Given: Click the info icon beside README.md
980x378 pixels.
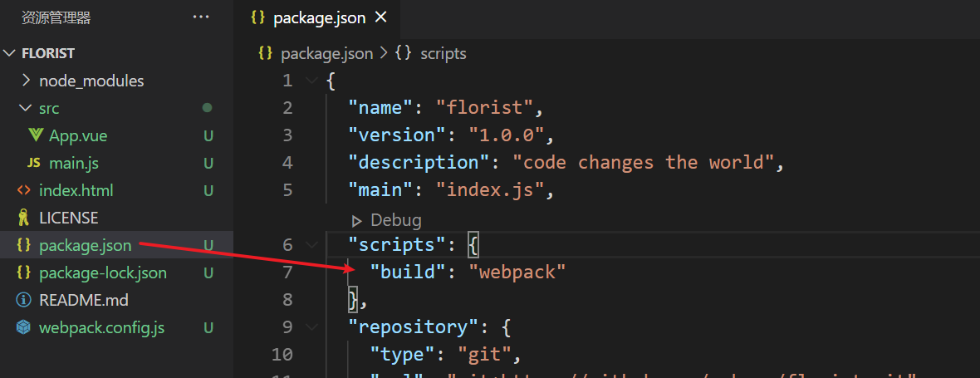Looking at the screenshot, I should coord(24,301).
